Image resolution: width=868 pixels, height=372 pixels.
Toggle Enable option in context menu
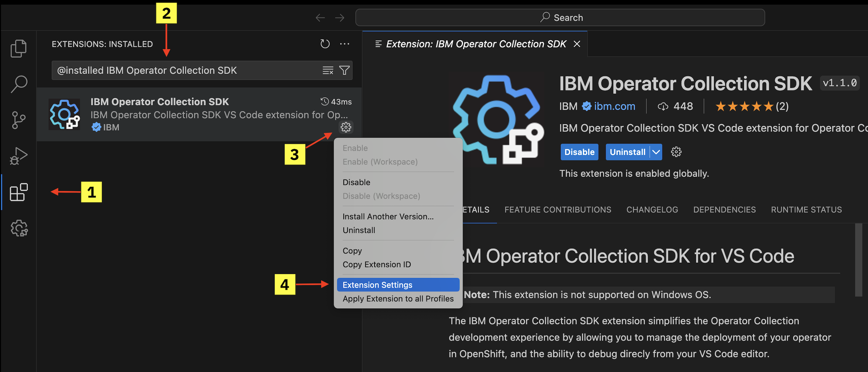click(354, 148)
